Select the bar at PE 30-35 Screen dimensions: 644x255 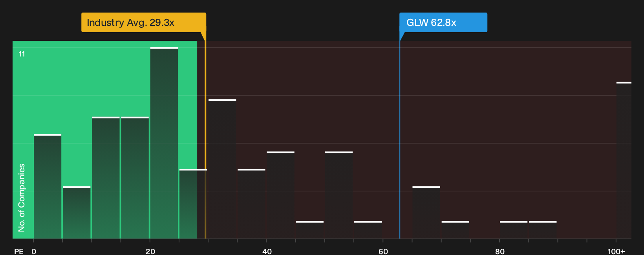click(222, 169)
